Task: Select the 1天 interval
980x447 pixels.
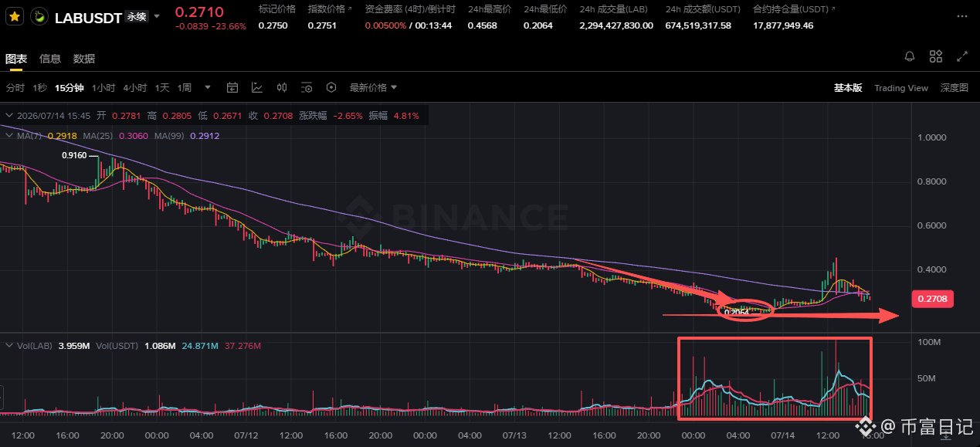Action: tap(162, 88)
